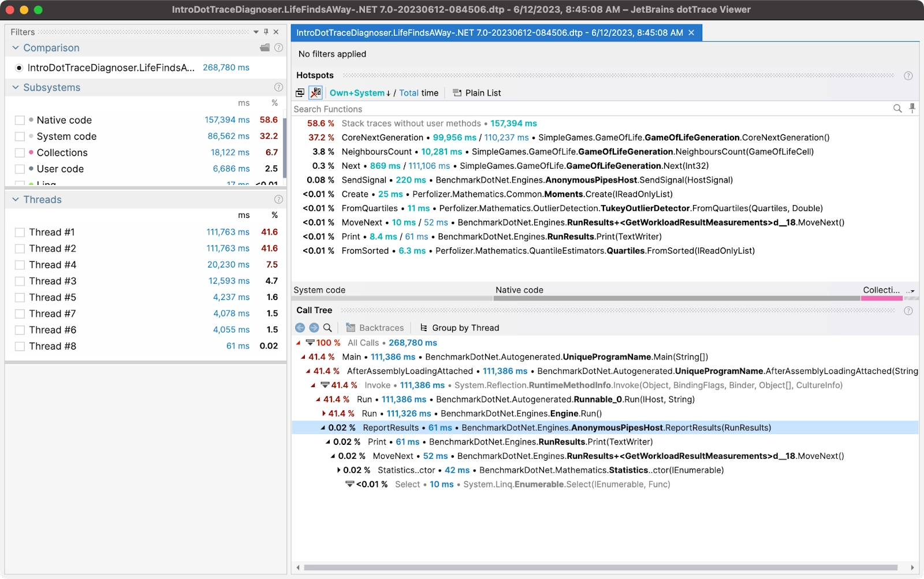This screenshot has height=579, width=924.
Task: Open the subsystem bar overflow dropdown
Action: point(911,291)
